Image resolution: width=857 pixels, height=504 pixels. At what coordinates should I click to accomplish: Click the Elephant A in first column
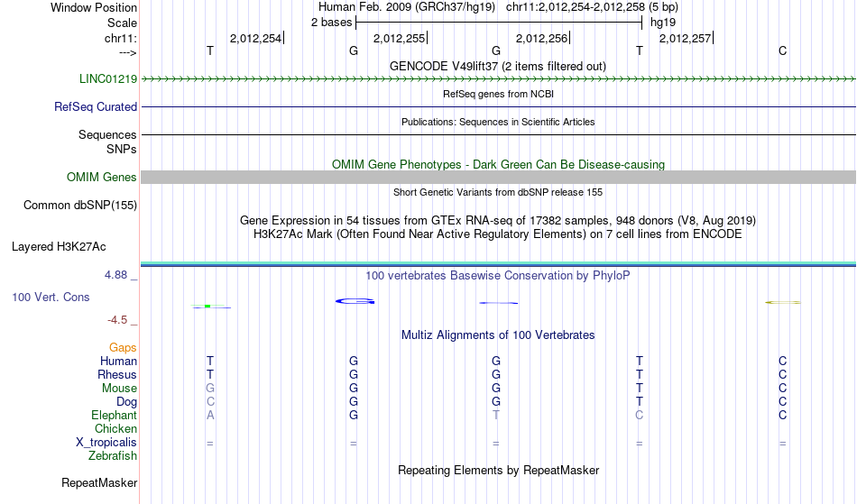pos(210,415)
